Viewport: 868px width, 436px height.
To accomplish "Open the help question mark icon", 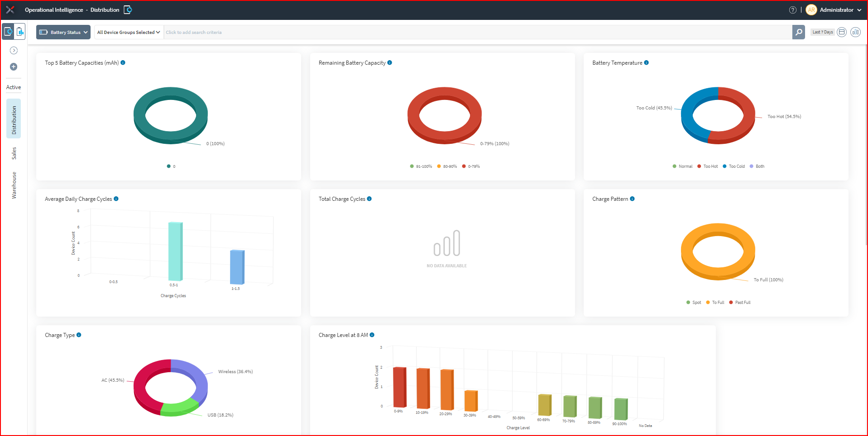I will pos(792,10).
